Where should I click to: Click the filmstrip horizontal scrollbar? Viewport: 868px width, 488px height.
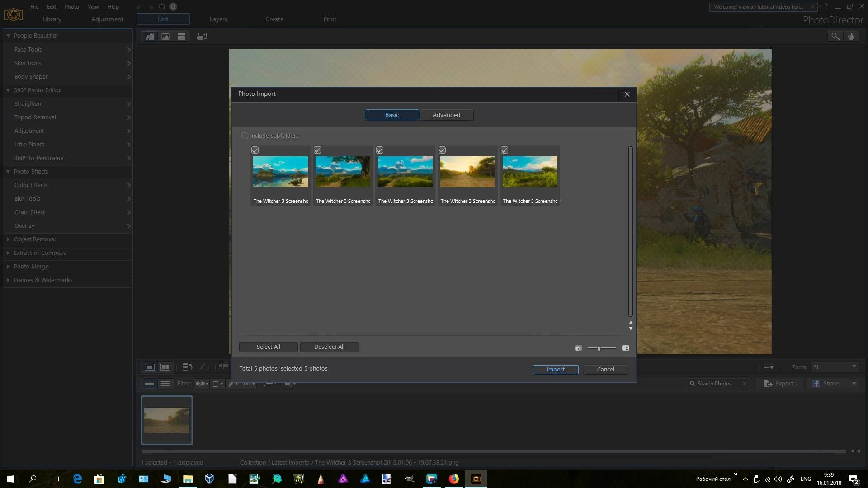pos(494,451)
